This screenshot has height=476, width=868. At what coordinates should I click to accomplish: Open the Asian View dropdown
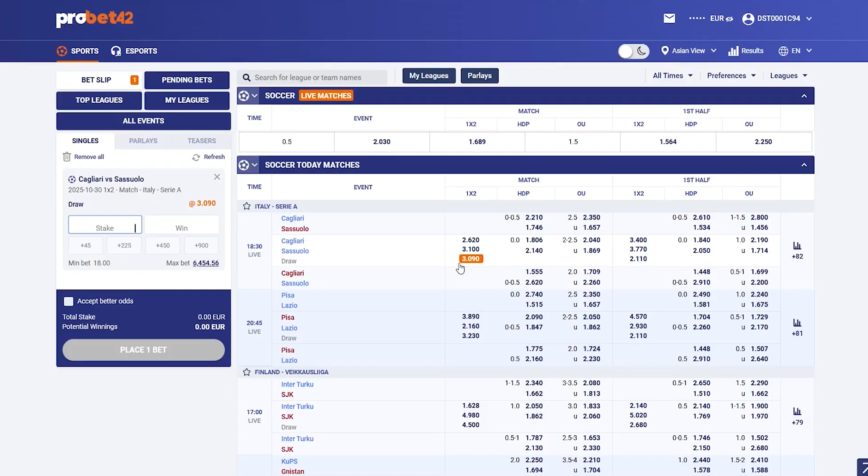coord(689,51)
